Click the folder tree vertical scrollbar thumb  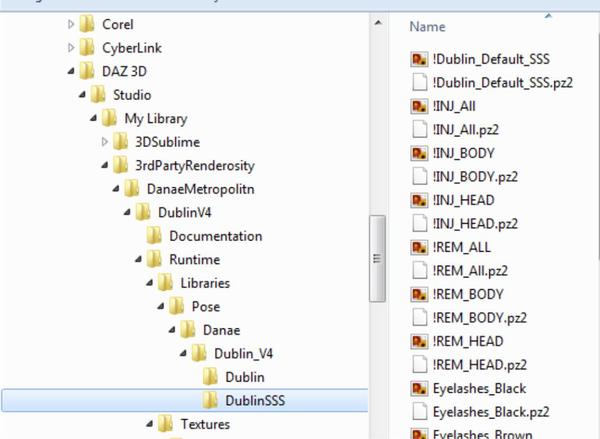point(377,259)
